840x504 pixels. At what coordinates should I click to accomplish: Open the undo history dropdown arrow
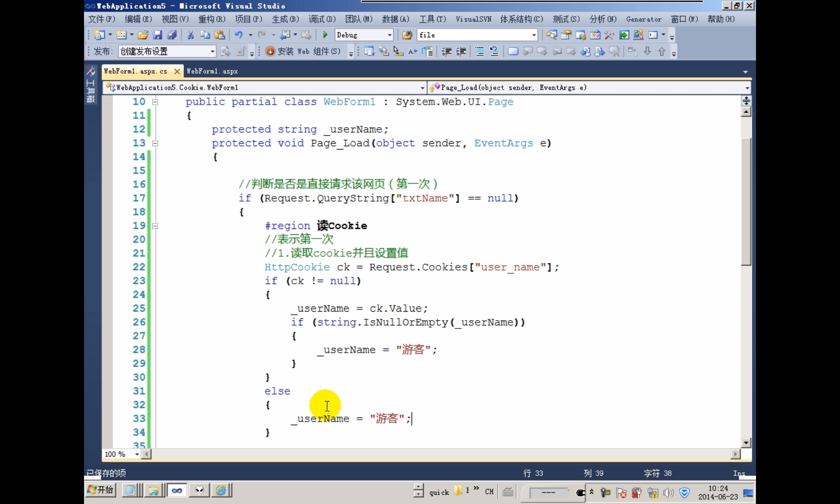(x=250, y=35)
